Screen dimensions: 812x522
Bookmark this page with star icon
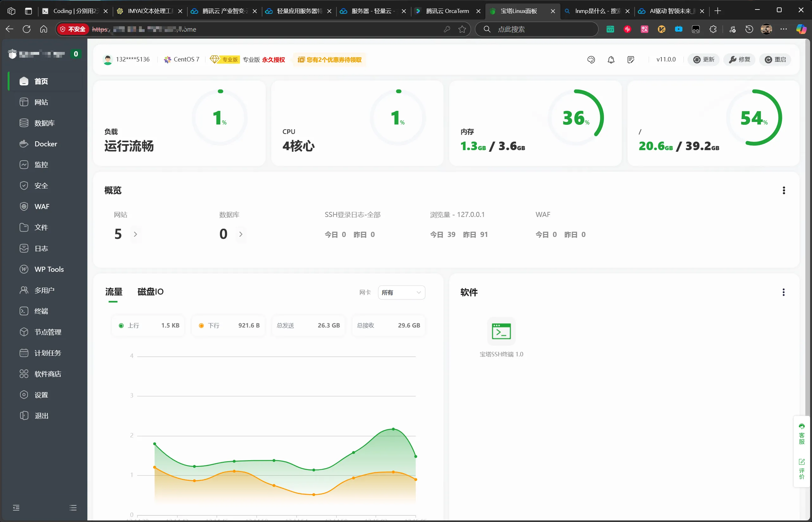point(462,29)
